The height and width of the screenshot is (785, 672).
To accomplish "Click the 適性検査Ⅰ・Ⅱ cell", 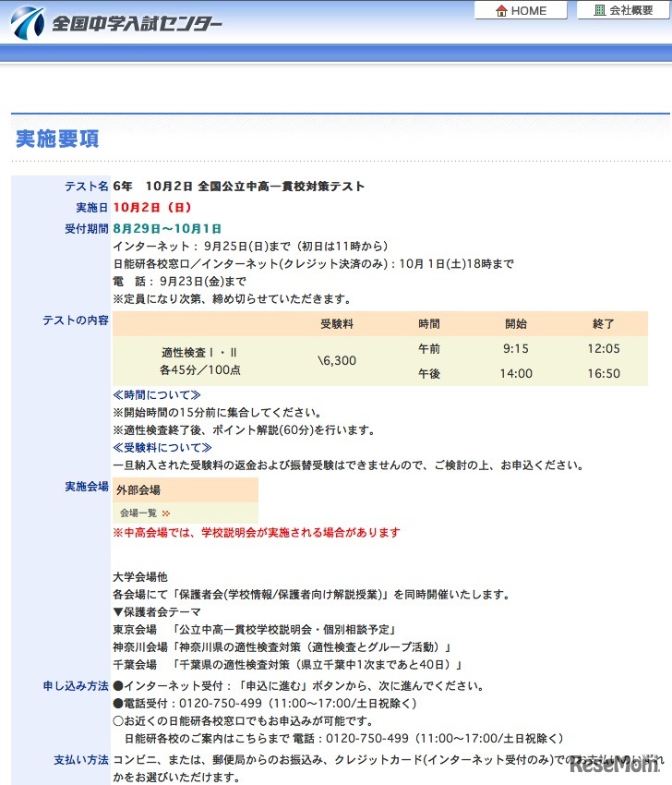I will [199, 361].
